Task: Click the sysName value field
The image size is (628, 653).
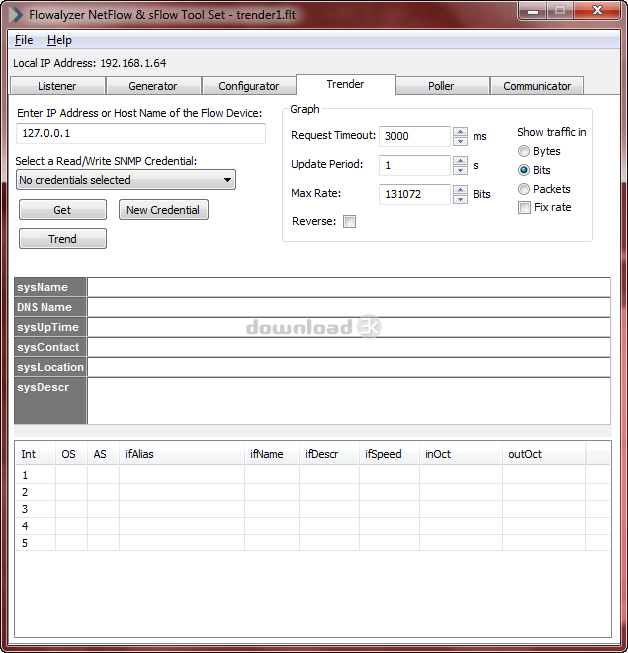Action: [x=349, y=287]
